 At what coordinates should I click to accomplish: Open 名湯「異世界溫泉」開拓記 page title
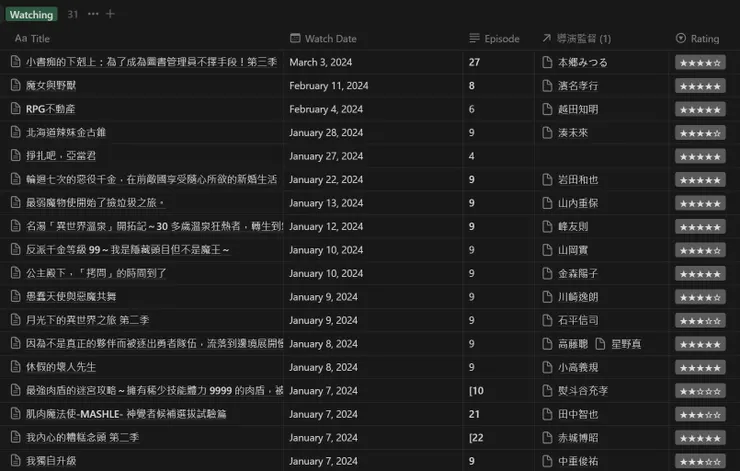(154, 226)
